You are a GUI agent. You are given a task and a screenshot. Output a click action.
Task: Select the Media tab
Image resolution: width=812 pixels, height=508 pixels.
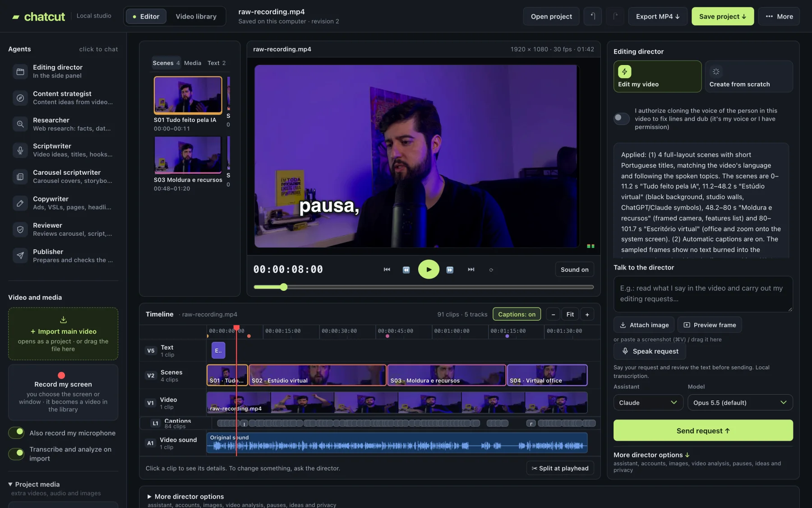tap(193, 63)
